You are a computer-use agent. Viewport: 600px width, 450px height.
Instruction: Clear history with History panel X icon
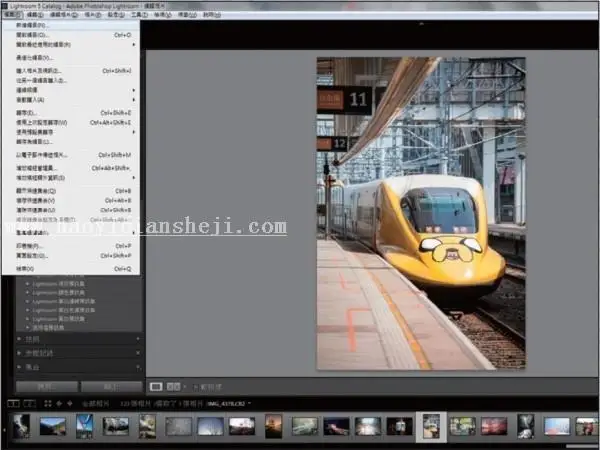coord(138,353)
